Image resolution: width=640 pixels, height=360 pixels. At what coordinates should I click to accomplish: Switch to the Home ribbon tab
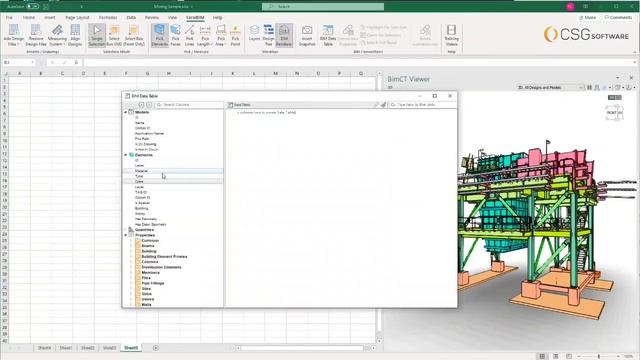click(29, 18)
